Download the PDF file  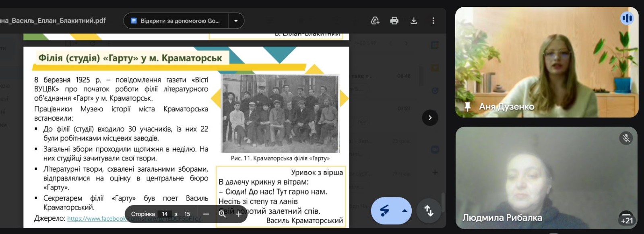[413, 21]
